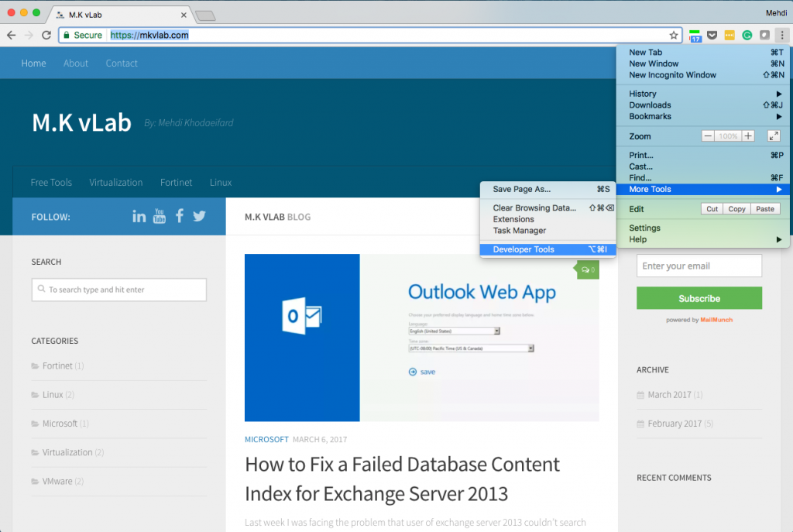Open the LinkedIn follow icon

point(139,217)
